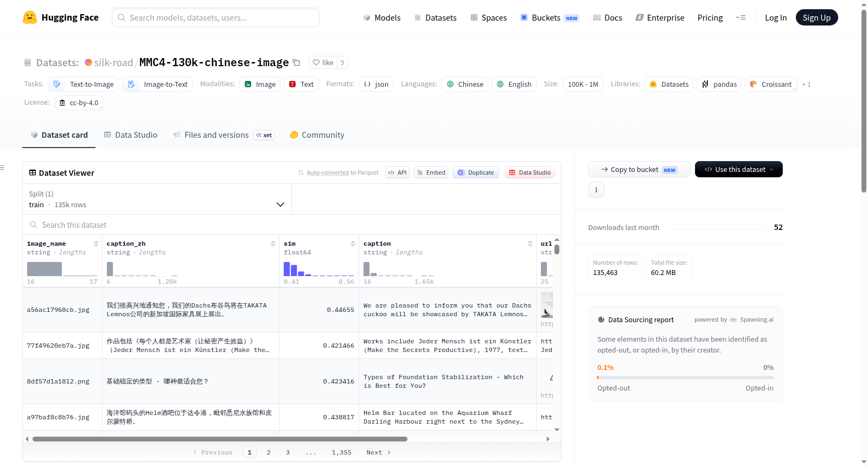Open Docs
Screen dimensions: 868x467
click(x=608, y=17)
